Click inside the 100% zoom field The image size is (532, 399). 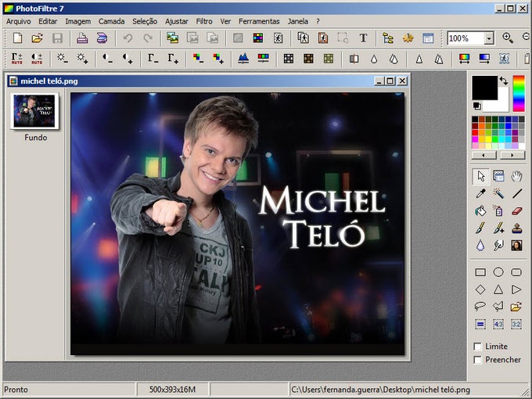tap(465, 38)
